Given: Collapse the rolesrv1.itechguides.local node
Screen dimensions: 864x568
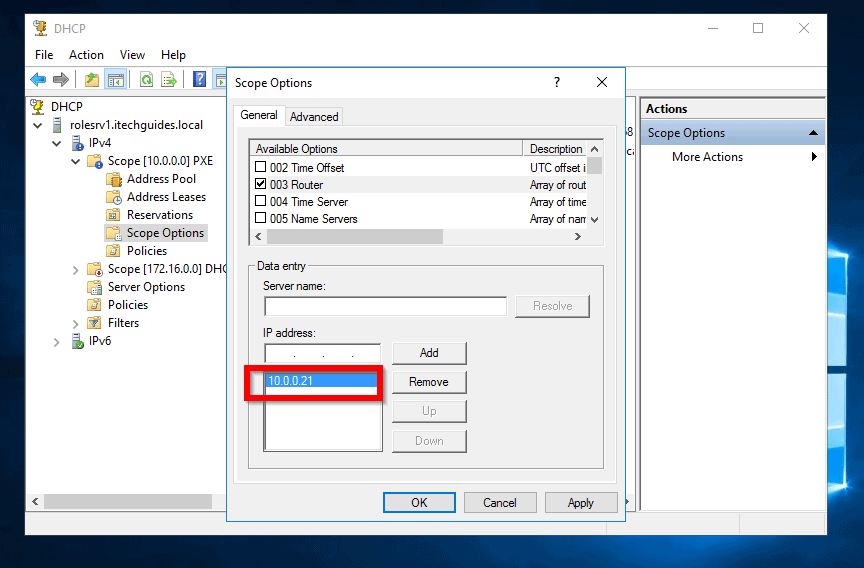Looking at the screenshot, I should coord(37,126).
